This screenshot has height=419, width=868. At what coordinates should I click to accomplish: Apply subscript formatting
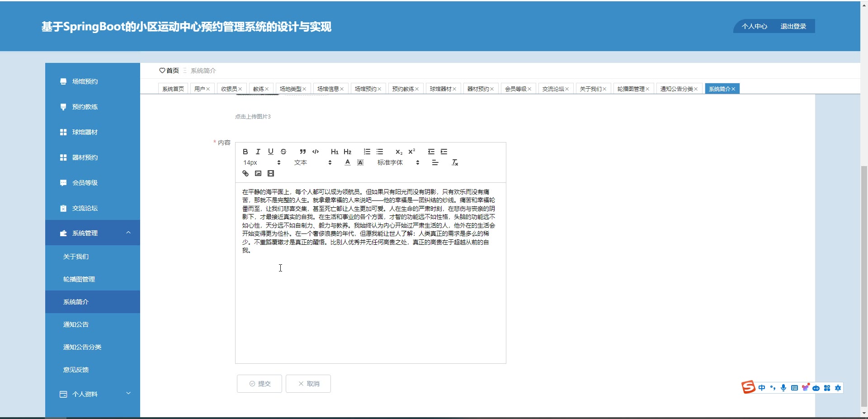coord(399,152)
